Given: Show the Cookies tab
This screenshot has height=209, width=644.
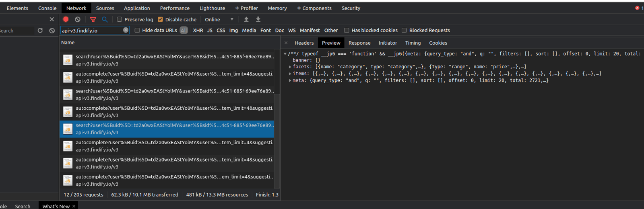Looking at the screenshot, I should click(x=438, y=43).
